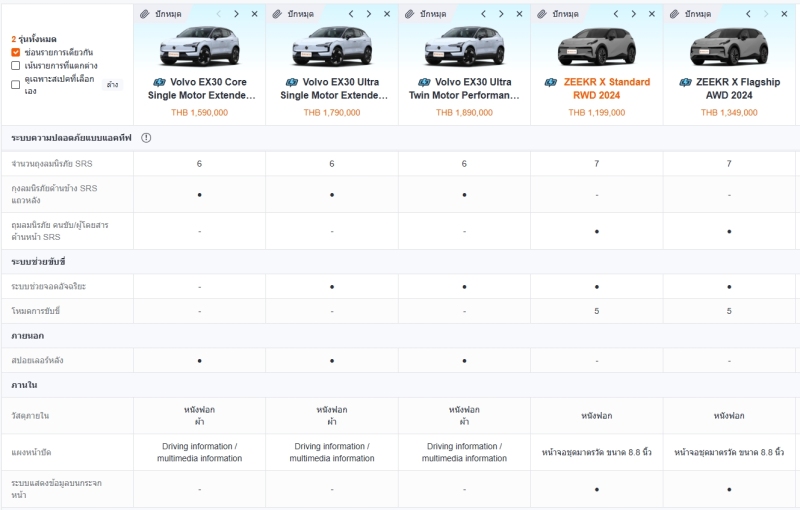This screenshot has width=800, height=510.
Task: Click ZEEKR X Standard 8.8-inch display cell
Action: click(596, 452)
